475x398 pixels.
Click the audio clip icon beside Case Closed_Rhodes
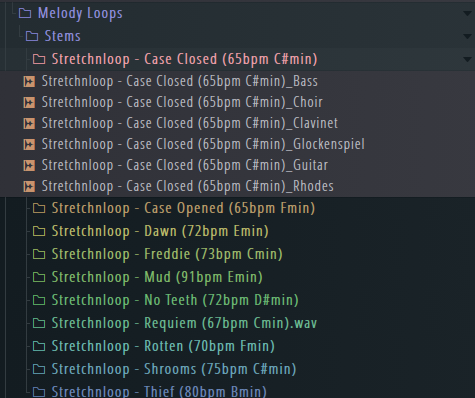click(x=29, y=187)
